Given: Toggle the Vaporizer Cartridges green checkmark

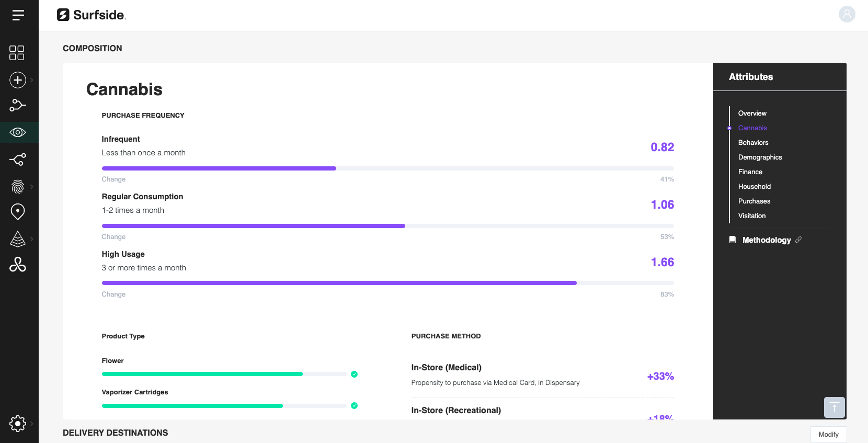Looking at the screenshot, I should coord(354,405).
